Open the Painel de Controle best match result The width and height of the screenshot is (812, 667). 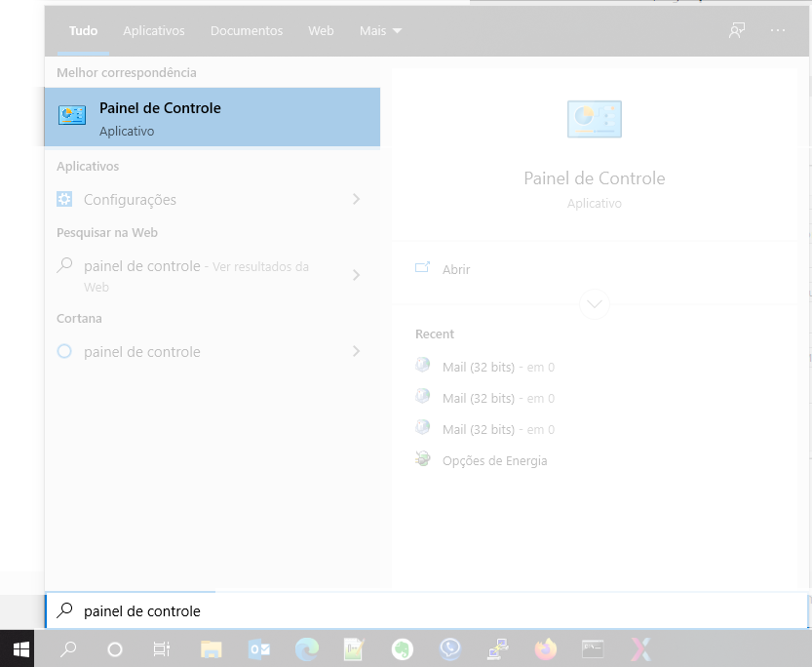point(212,117)
